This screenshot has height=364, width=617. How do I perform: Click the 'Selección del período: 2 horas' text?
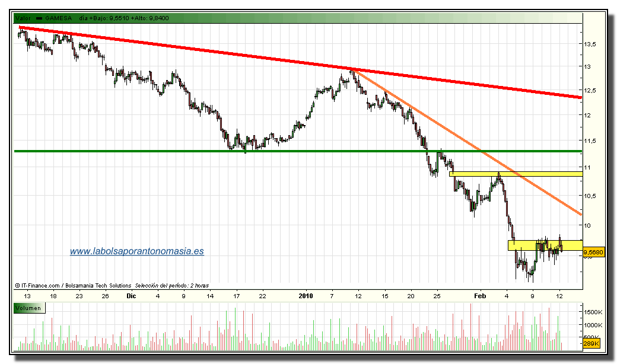tap(172, 285)
